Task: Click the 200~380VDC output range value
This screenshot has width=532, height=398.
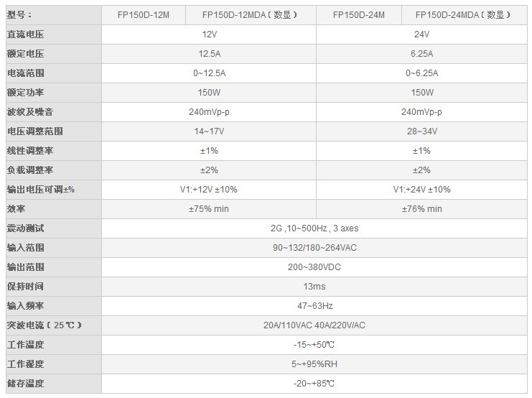Action: (x=314, y=267)
